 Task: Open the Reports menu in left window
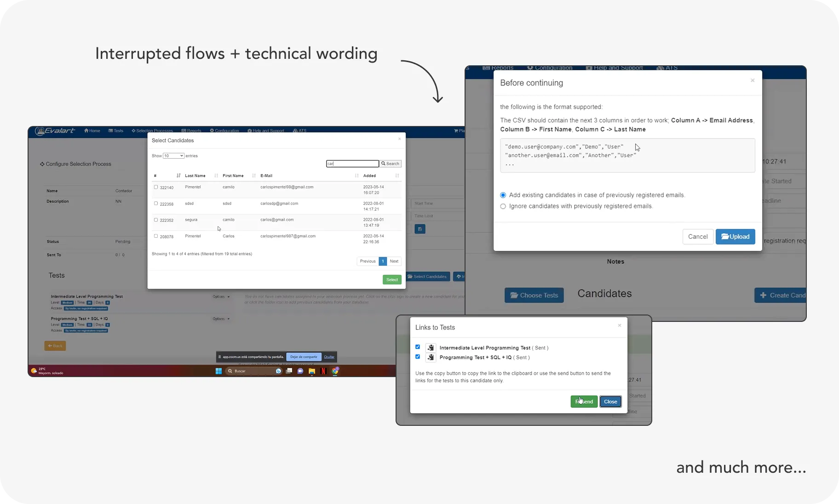point(191,131)
